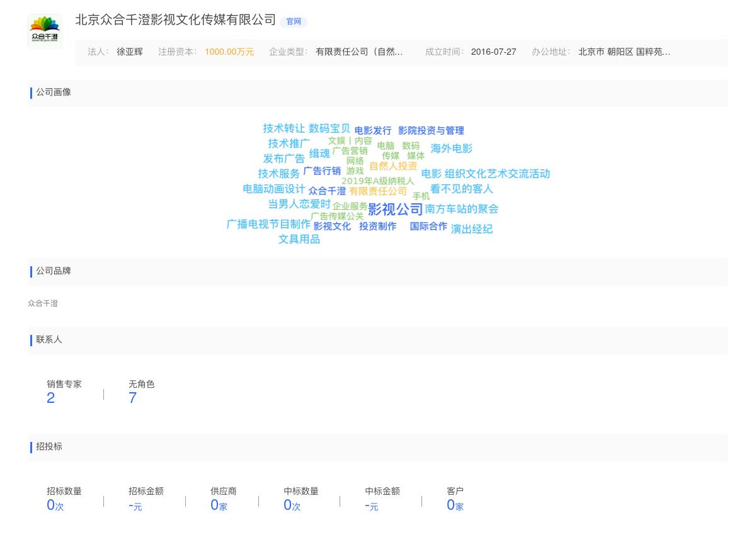Click the 手机 word cloud tag
The height and width of the screenshot is (542, 756).
pyautogui.click(x=421, y=196)
